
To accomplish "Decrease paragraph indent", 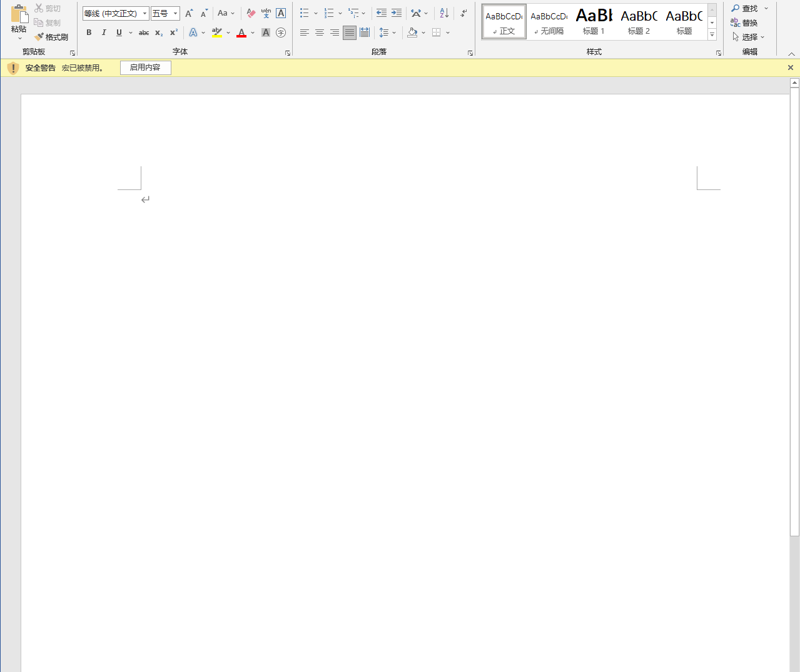I will click(x=382, y=13).
